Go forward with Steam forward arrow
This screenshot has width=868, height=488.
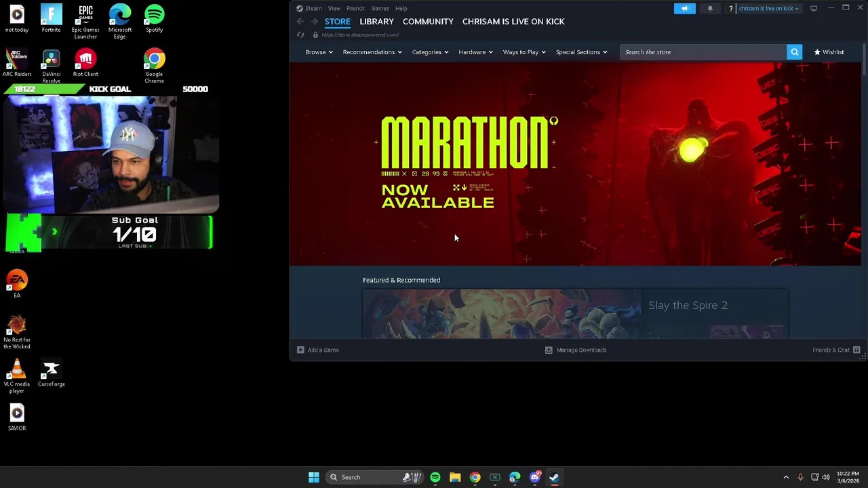[314, 22]
